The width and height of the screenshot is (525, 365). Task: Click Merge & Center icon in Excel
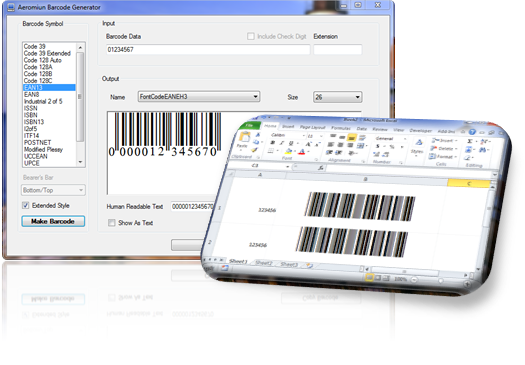coord(360,146)
